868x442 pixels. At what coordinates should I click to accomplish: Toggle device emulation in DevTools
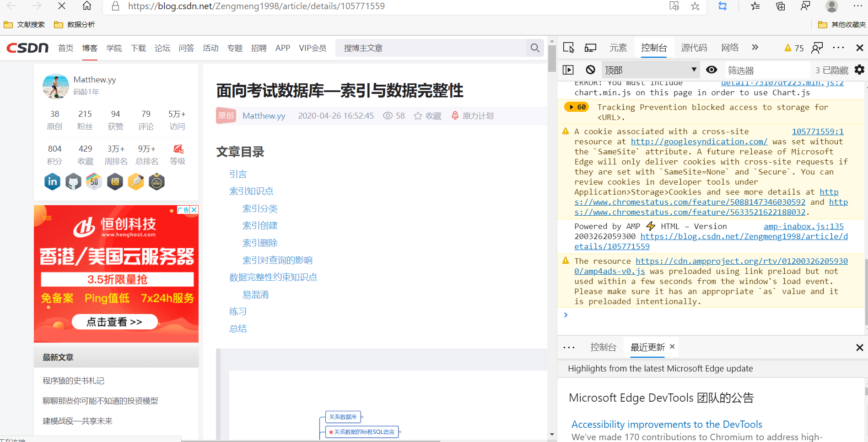point(590,48)
